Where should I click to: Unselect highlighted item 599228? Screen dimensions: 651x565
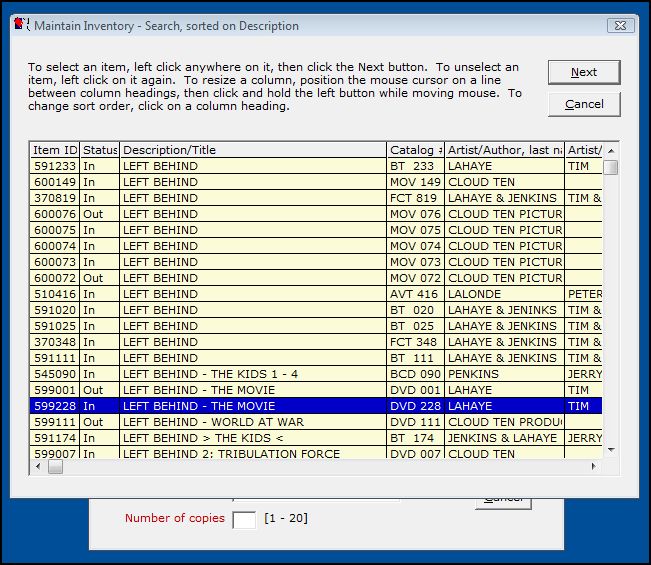(316, 406)
